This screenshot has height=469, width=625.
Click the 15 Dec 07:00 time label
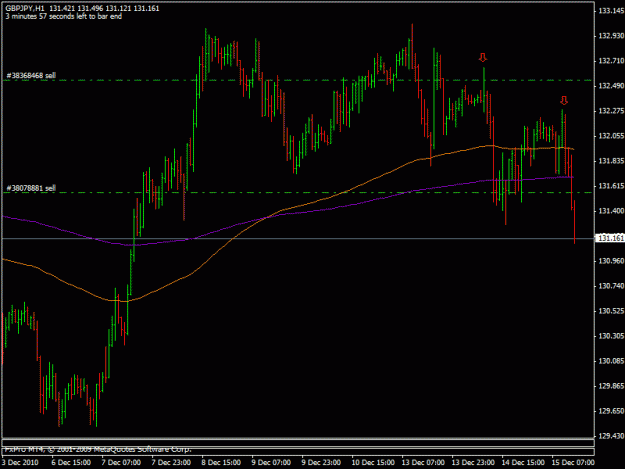coord(573,463)
